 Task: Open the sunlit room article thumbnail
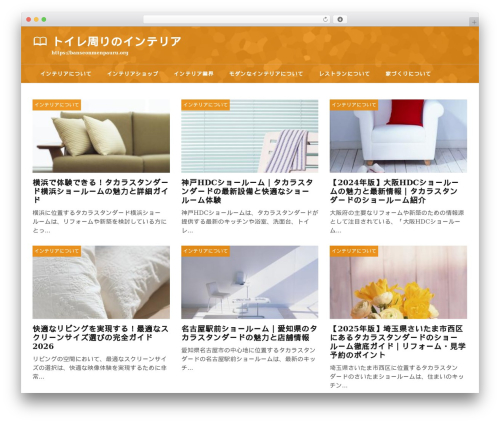coord(250,282)
